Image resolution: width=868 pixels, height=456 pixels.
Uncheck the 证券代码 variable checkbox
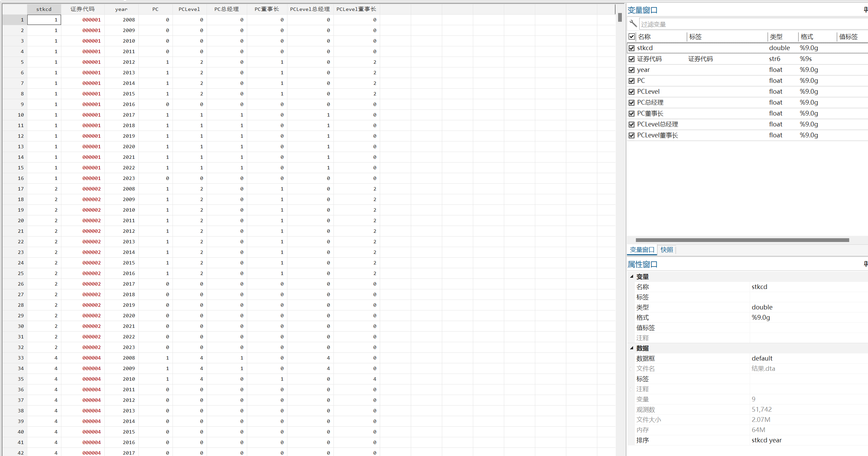[632, 59]
